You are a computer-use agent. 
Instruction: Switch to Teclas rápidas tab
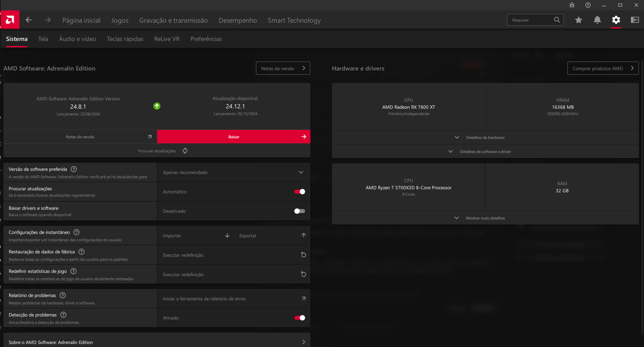125,39
